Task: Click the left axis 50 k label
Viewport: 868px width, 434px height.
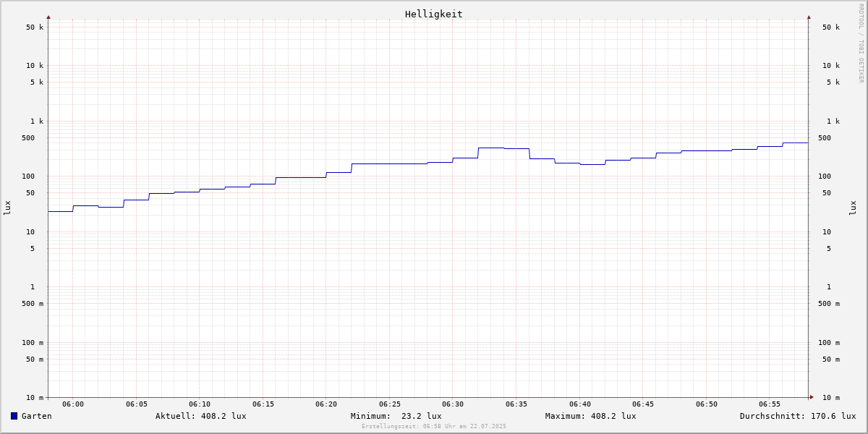Action: pyautogui.click(x=35, y=27)
